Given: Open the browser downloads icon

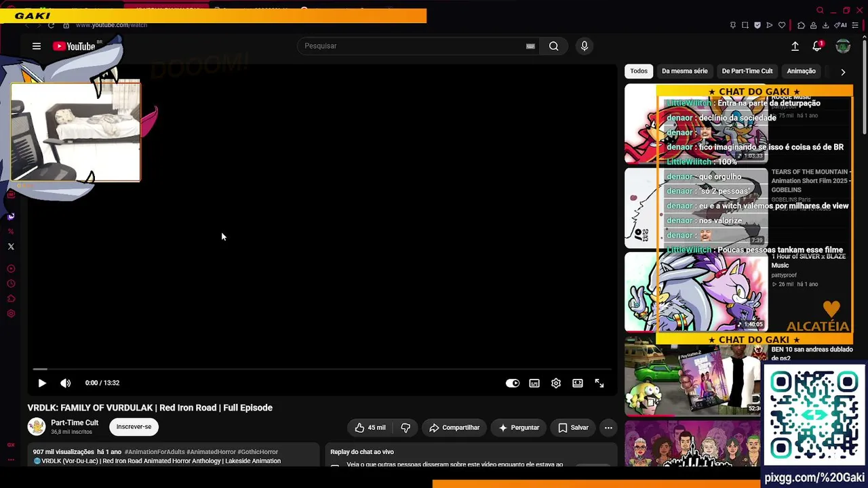Looking at the screenshot, I should 825,25.
